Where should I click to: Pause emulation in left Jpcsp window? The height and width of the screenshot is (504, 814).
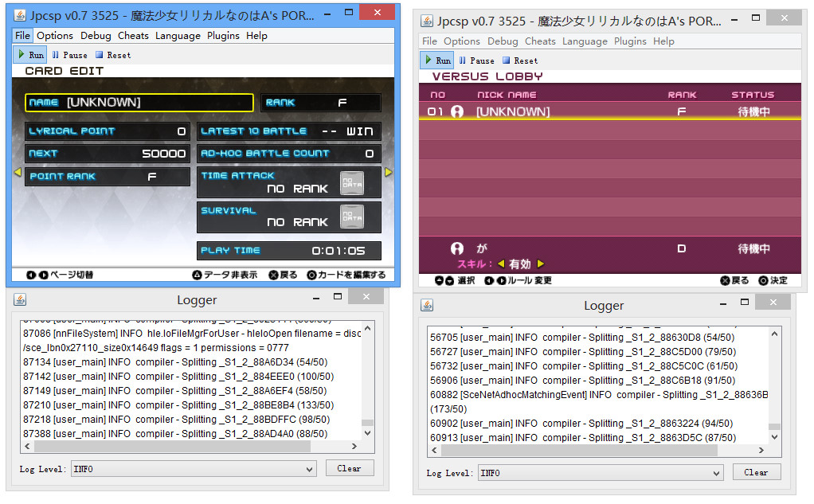click(x=69, y=55)
